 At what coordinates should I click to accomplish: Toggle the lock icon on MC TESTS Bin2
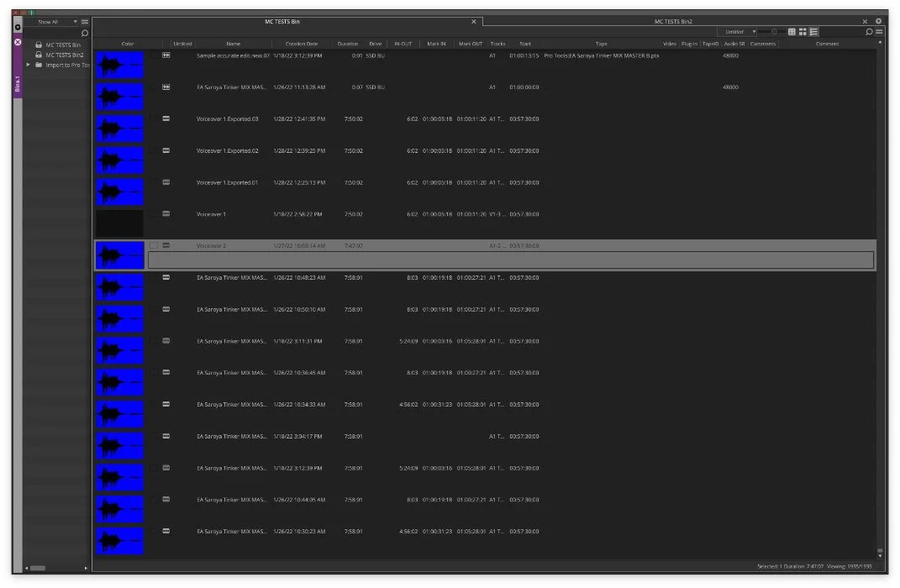[39, 55]
